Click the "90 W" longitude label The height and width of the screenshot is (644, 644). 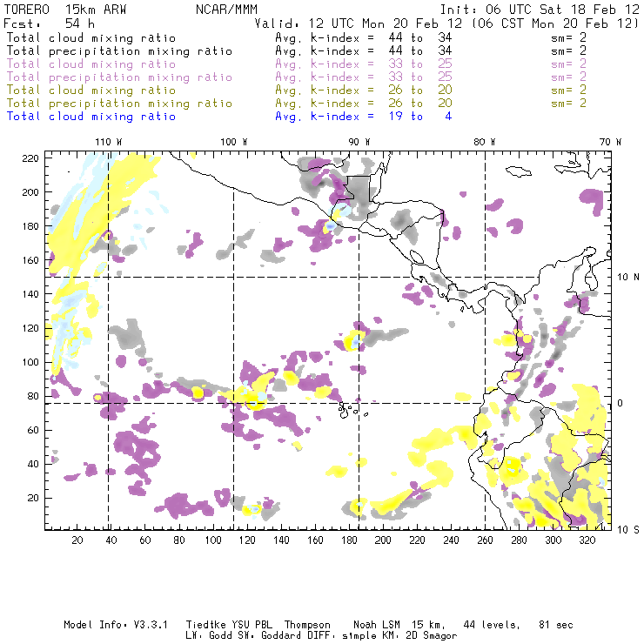pyautogui.click(x=359, y=142)
